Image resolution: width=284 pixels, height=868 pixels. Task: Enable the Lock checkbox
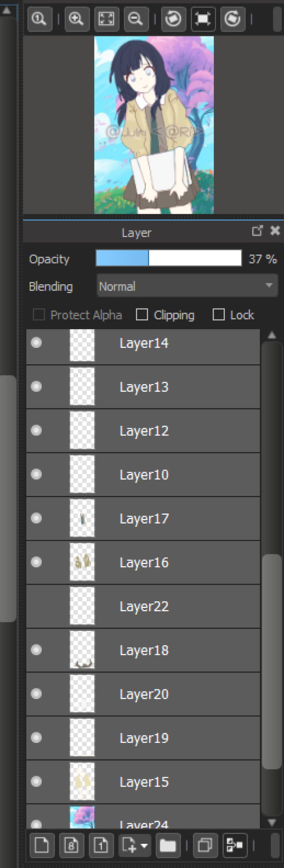(219, 315)
